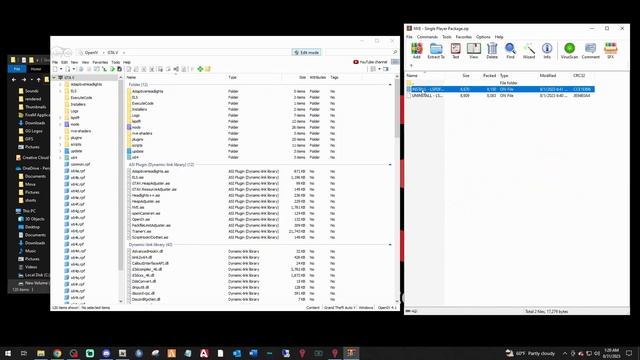
Task: Click the new file icon in OpenIV toolbar
Action: point(56,69)
